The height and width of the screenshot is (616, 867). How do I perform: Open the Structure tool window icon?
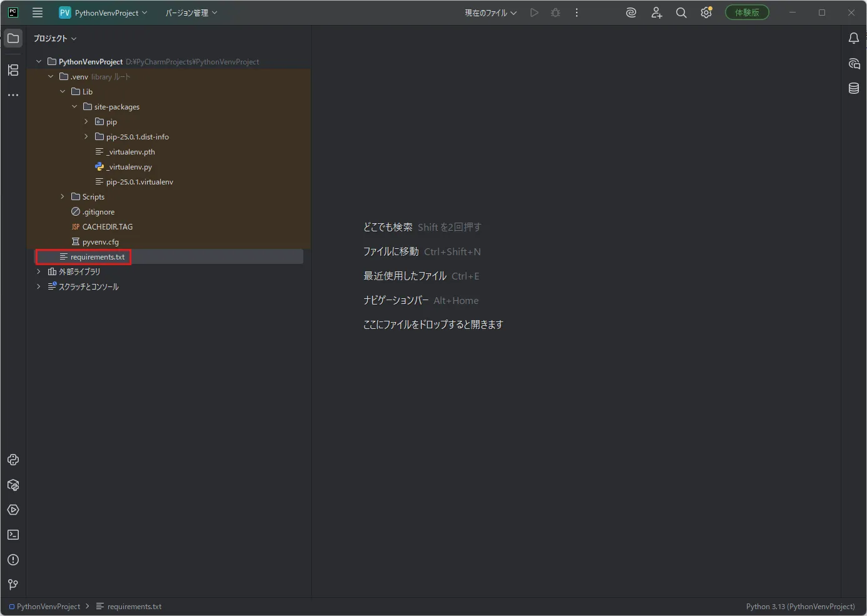click(x=13, y=70)
